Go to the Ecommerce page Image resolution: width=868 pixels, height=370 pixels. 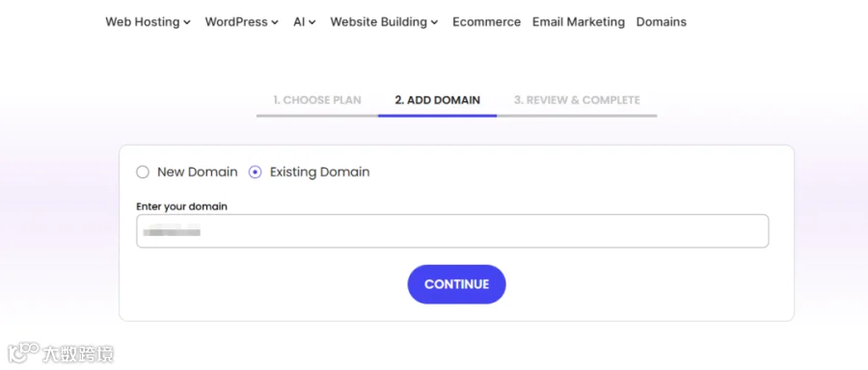coord(487,22)
